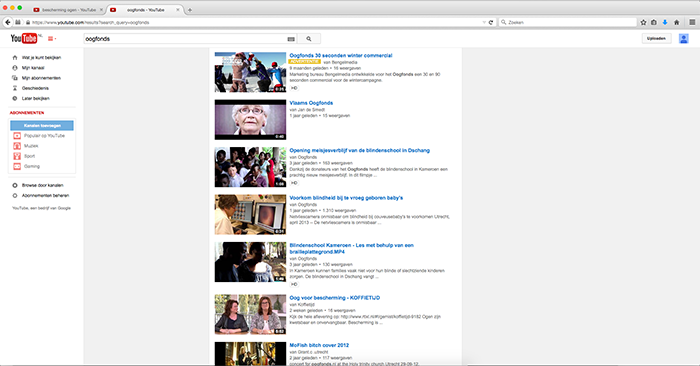Open Blindenschool Kameroen video title
Screen dimensions: 700x366
pos(351,249)
